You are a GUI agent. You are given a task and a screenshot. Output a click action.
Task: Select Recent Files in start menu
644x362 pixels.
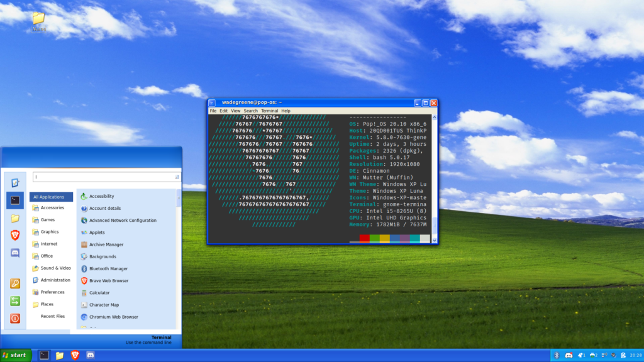coord(51,317)
